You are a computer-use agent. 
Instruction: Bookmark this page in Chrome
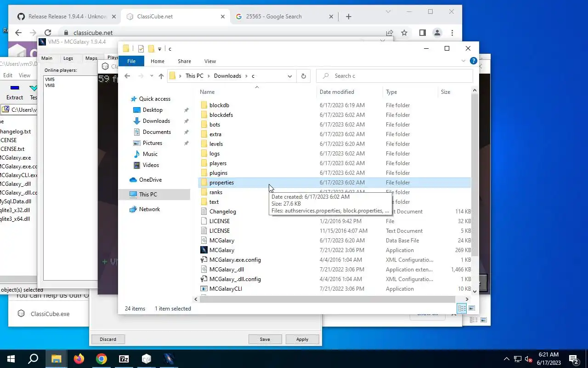404,33
